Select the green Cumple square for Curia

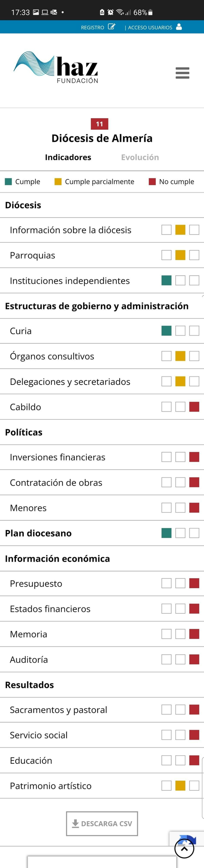coord(166,331)
